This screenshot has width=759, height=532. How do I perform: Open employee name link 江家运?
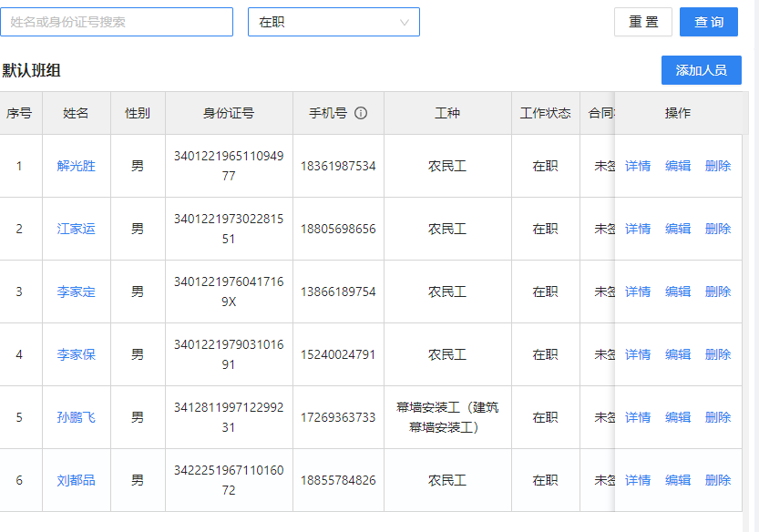tap(77, 229)
